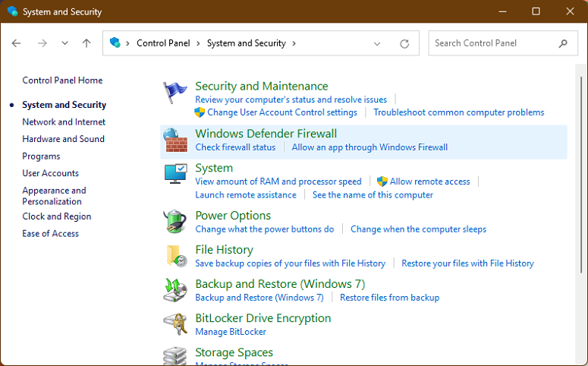Open the Storage Spaces drives icon
The height and width of the screenshot is (366, 588).
(175, 355)
